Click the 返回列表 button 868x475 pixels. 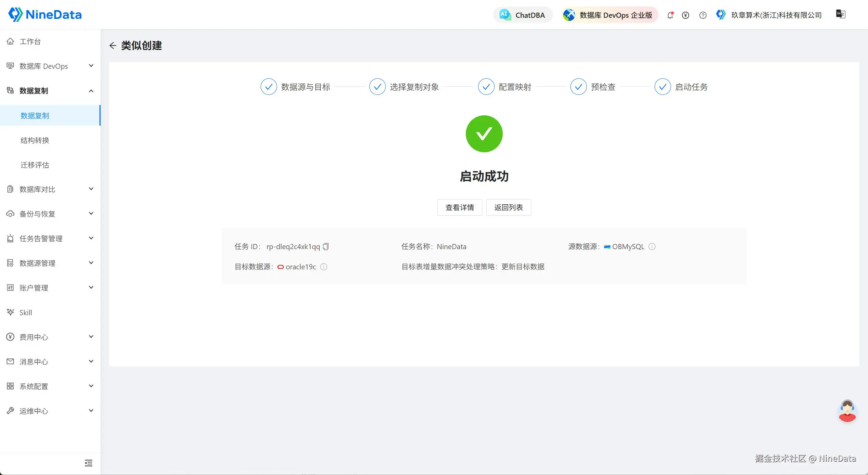coord(509,207)
